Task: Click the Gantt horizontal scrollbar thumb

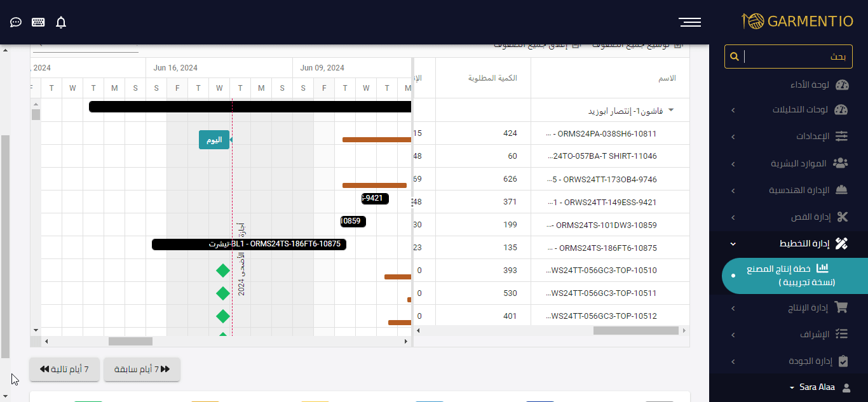Action: point(130,341)
